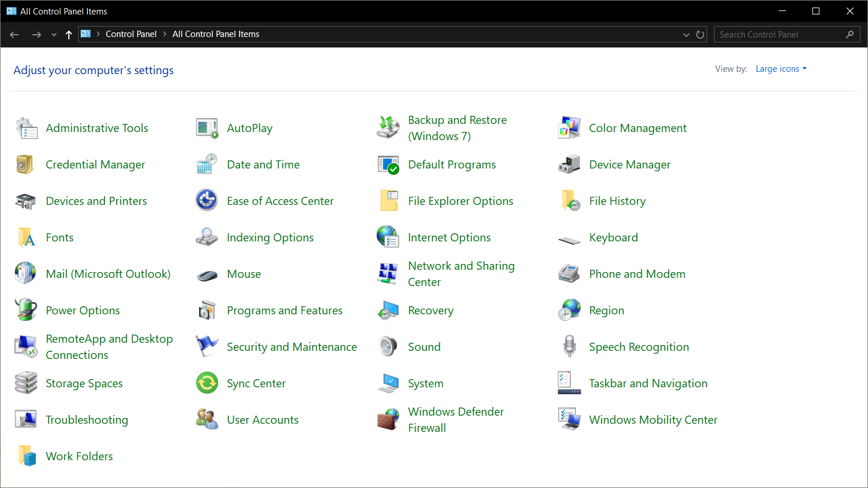Expand the chevron after Control Panel breadcrumb
This screenshot has width=868, height=488.
click(164, 34)
